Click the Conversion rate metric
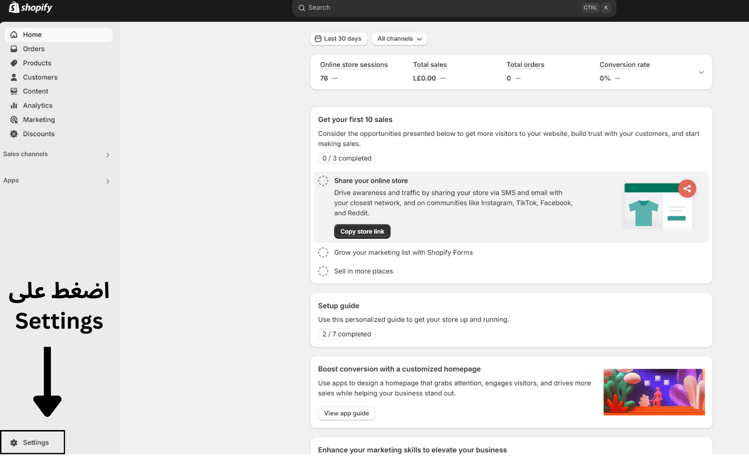 (624, 71)
